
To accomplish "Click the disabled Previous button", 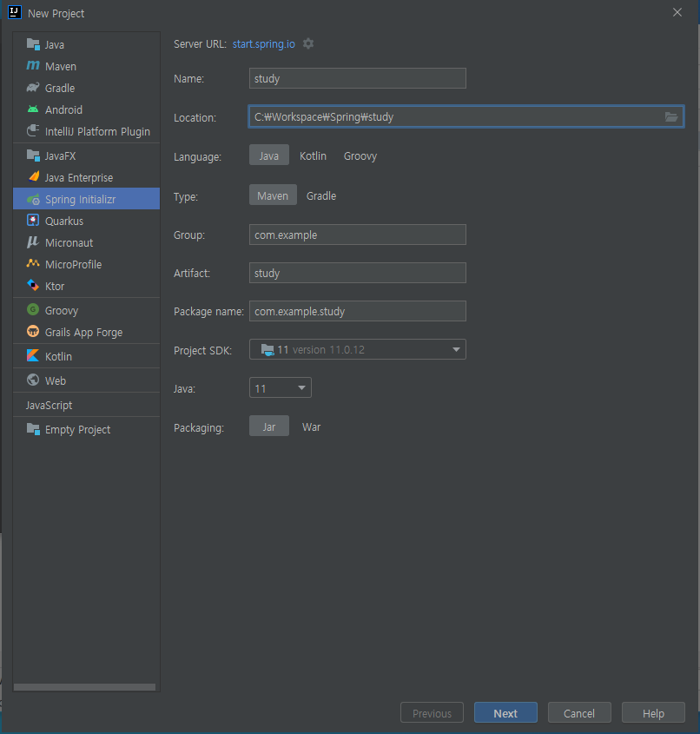I will [432, 712].
